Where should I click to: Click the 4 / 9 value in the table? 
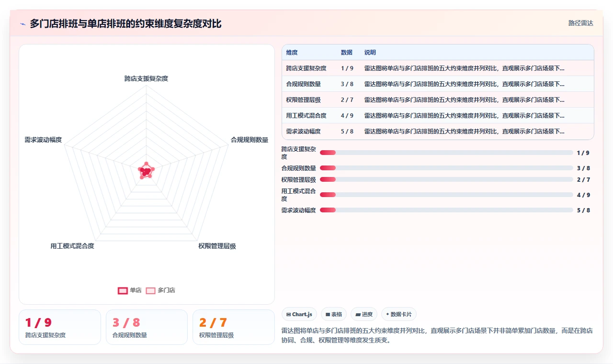coord(347,116)
